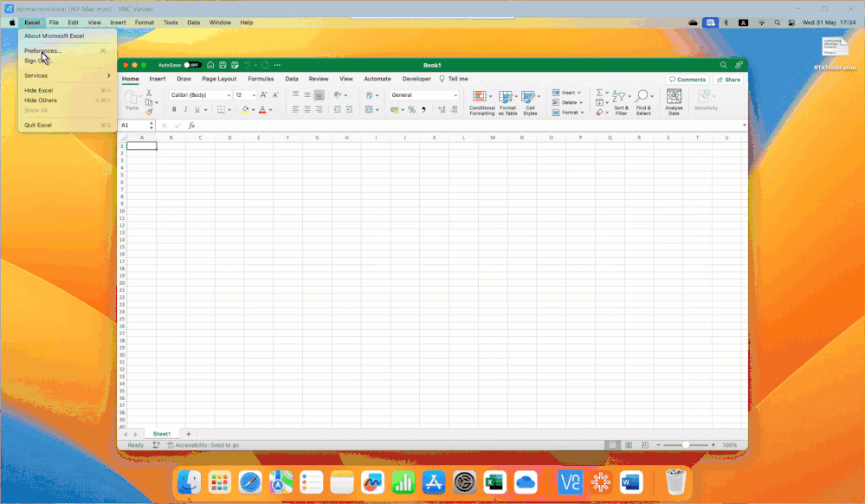Click Increase Decimal icon
This screenshot has height=504, width=865.
click(442, 110)
